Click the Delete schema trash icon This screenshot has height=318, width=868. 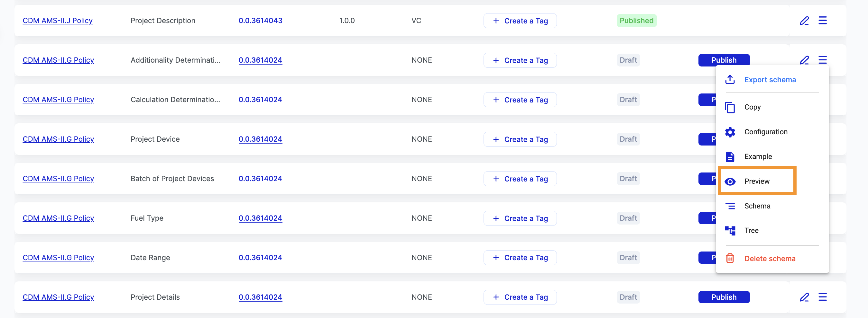[x=730, y=259]
